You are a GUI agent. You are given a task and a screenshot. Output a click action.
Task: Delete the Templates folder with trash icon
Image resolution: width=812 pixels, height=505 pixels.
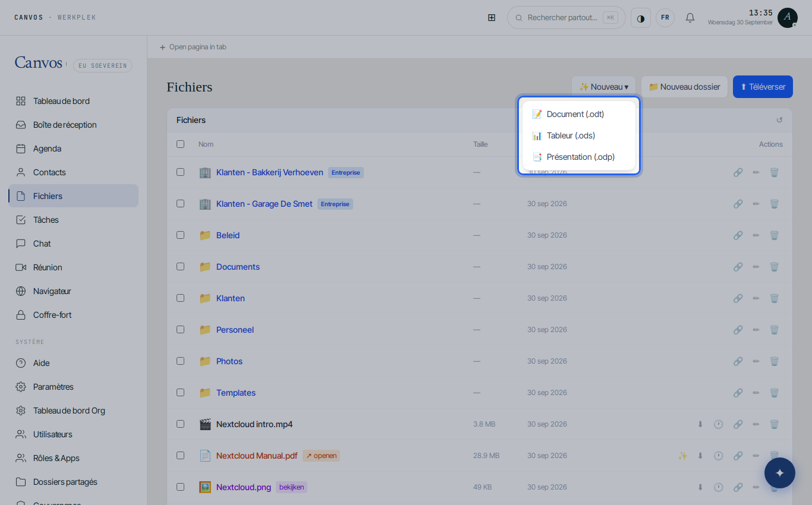[774, 393]
